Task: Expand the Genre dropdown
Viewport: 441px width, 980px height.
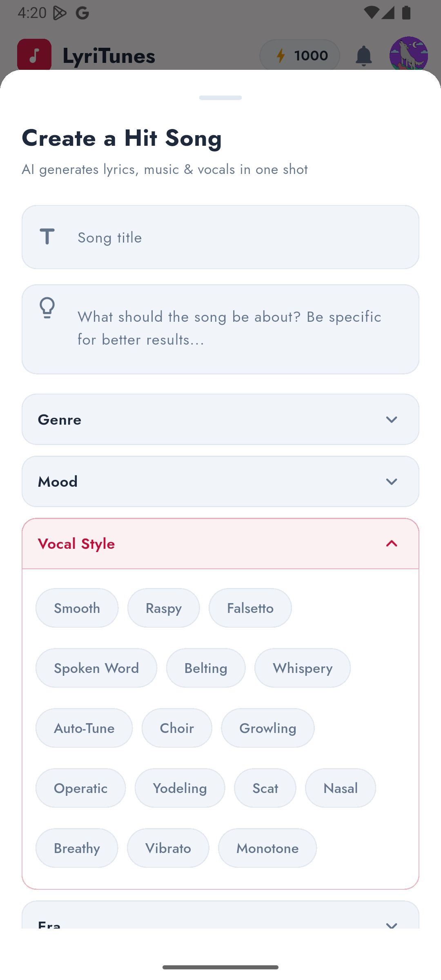Action: click(x=220, y=419)
